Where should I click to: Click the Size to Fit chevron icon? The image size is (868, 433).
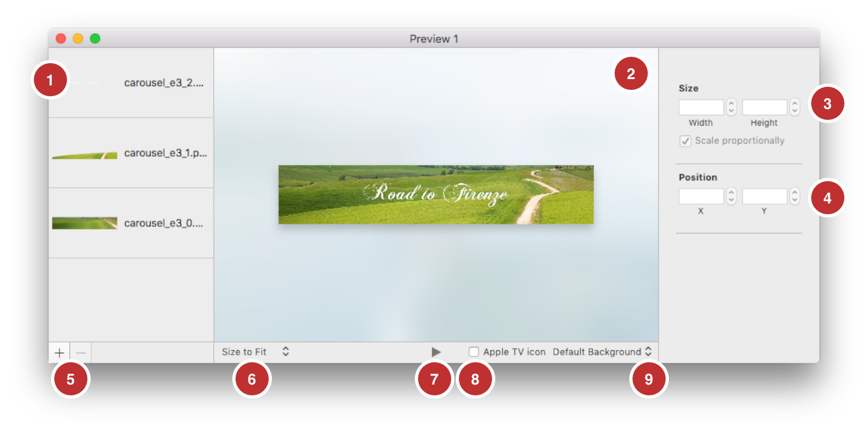285,351
